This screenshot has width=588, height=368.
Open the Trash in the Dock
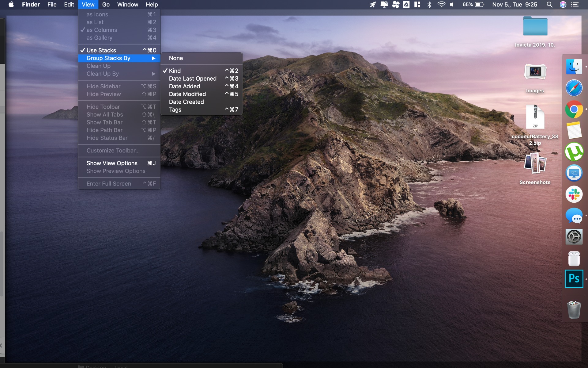[574, 310]
